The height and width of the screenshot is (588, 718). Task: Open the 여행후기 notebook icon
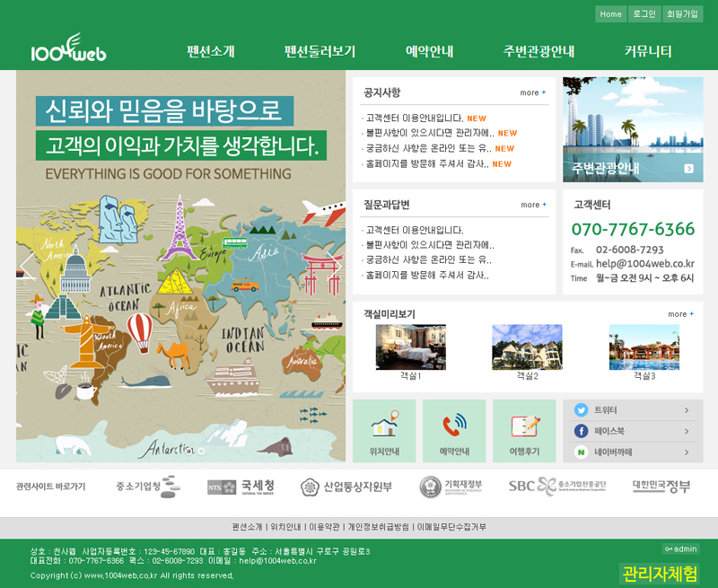click(x=525, y=426)
